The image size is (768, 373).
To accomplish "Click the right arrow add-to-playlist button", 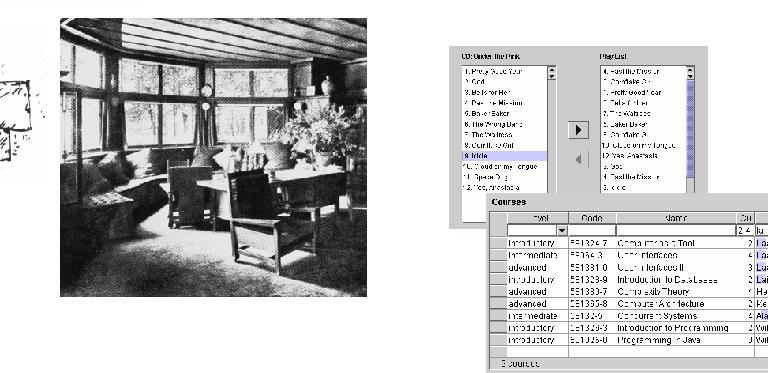I will coord(578,130).
